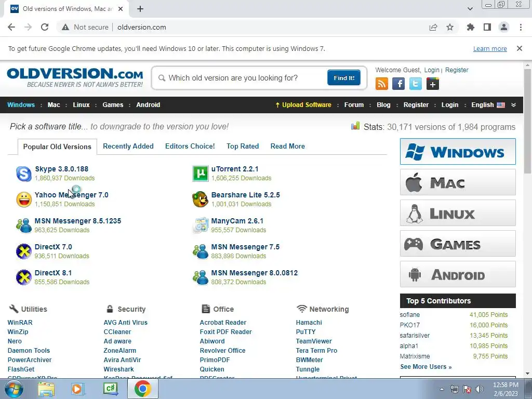This screenshot has width=532, height=399.
Task: Go back to previous page
Action: click(x=11, y=27)
